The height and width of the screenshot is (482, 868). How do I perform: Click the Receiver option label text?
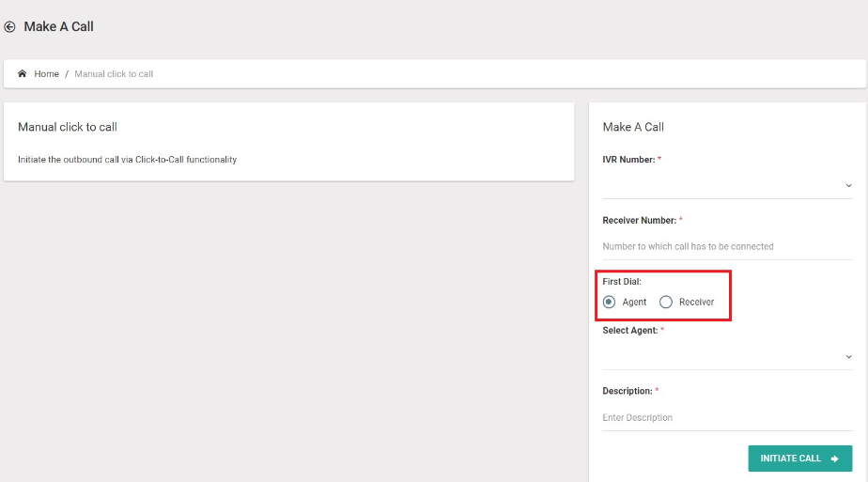pos(696,303)
